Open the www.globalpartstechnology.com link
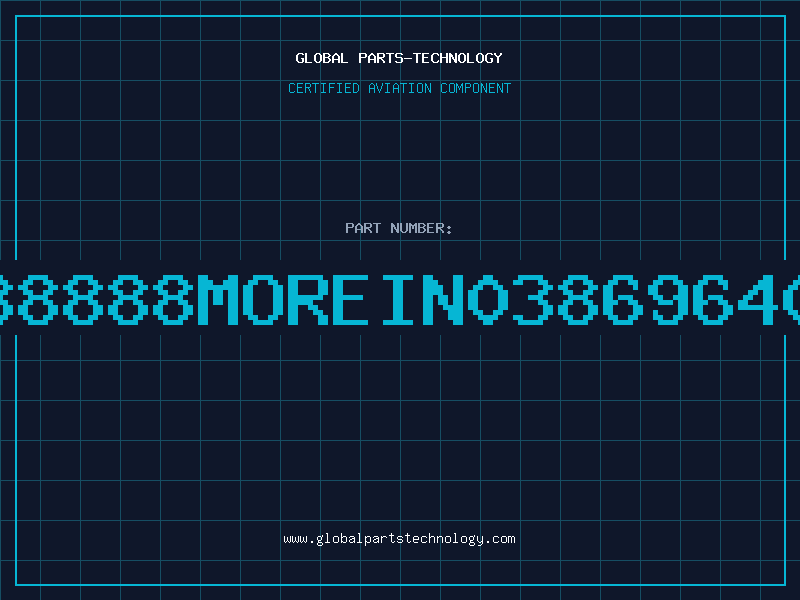This screenshot has width=800, height=600. tap(399, 539)
